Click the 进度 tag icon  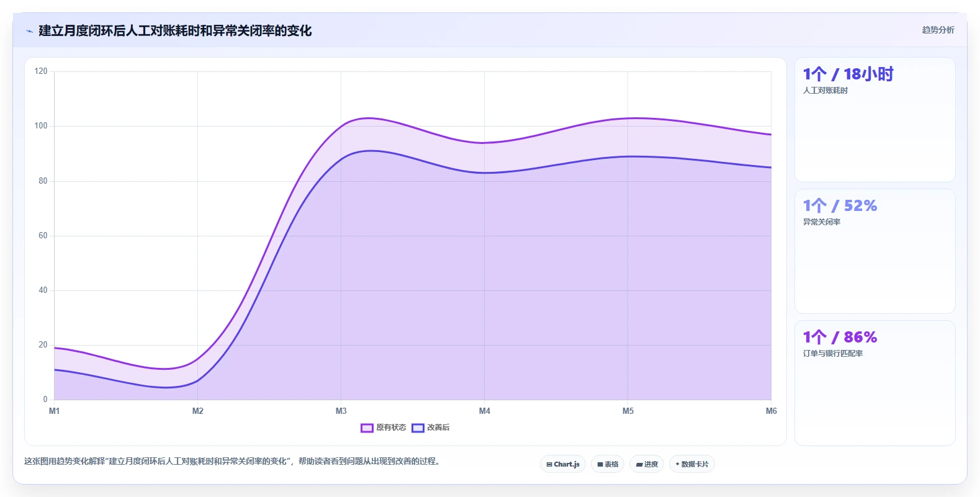click(x=639, y=464)
